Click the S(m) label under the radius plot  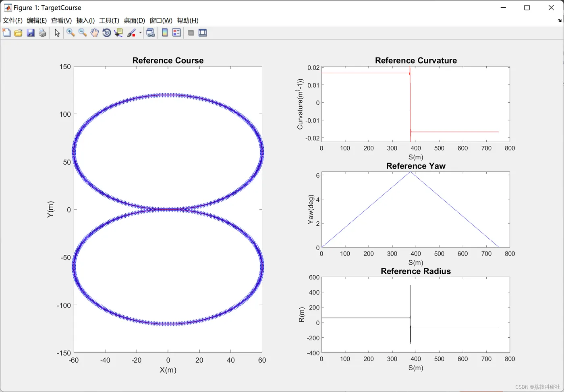click(x=416, y=368)
